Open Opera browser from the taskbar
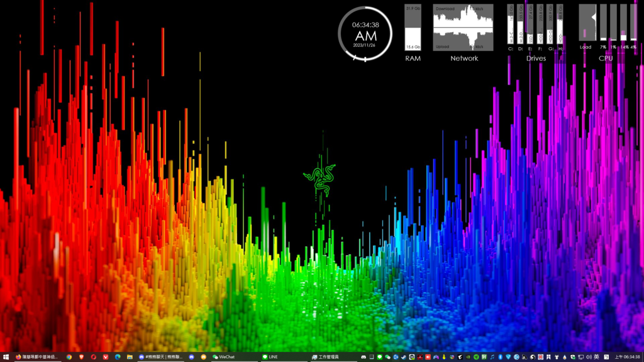The height and width of the screenshot is (362, 644). (93, 357)
